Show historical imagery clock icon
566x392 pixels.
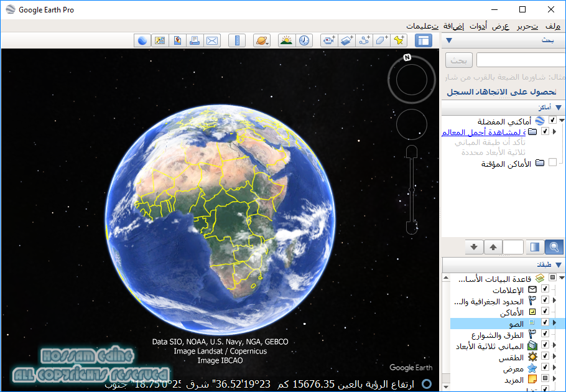[x=304, y=40]
